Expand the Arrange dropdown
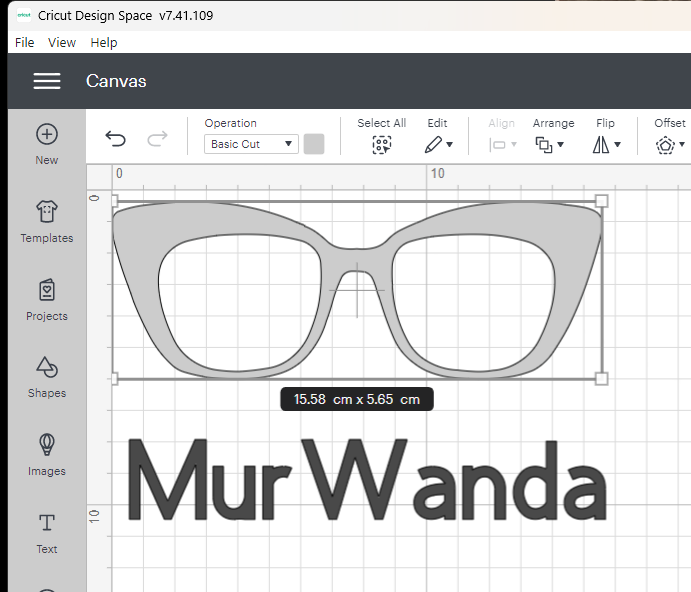The height and width of the screenshot is (592, 691). coord(550,144)
